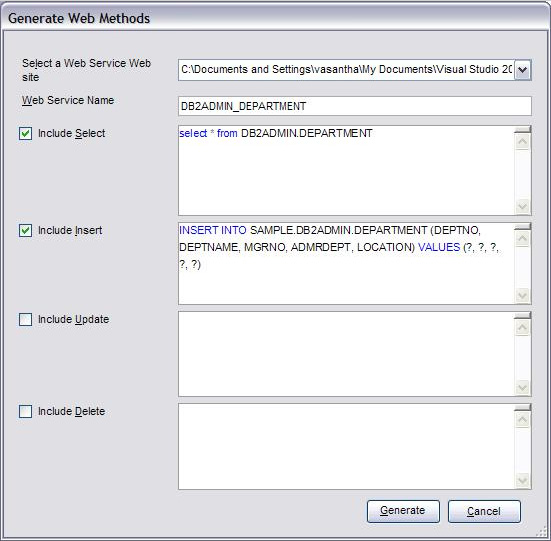Click scroll down arrow in Select box
This screenshot has height=541, width=551.
[523, 206]
